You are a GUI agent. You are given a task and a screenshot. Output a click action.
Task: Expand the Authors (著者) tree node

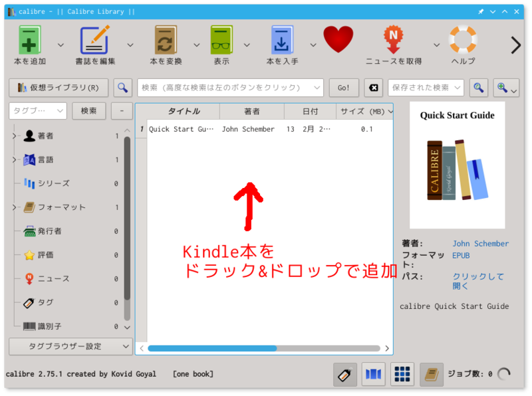(x=14, y=136)
